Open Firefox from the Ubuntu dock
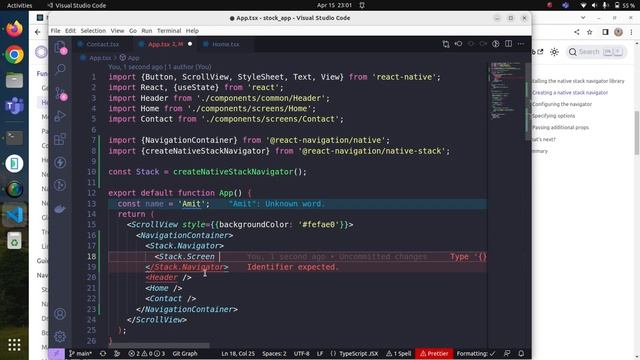 point(14,29)
